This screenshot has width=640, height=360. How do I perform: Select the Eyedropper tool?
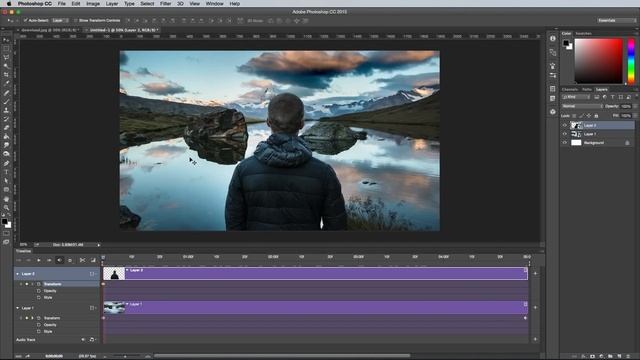(6, 83)
